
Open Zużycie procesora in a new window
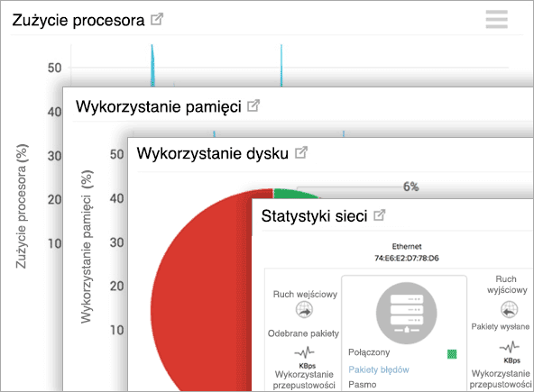click(x=157, y=19)
